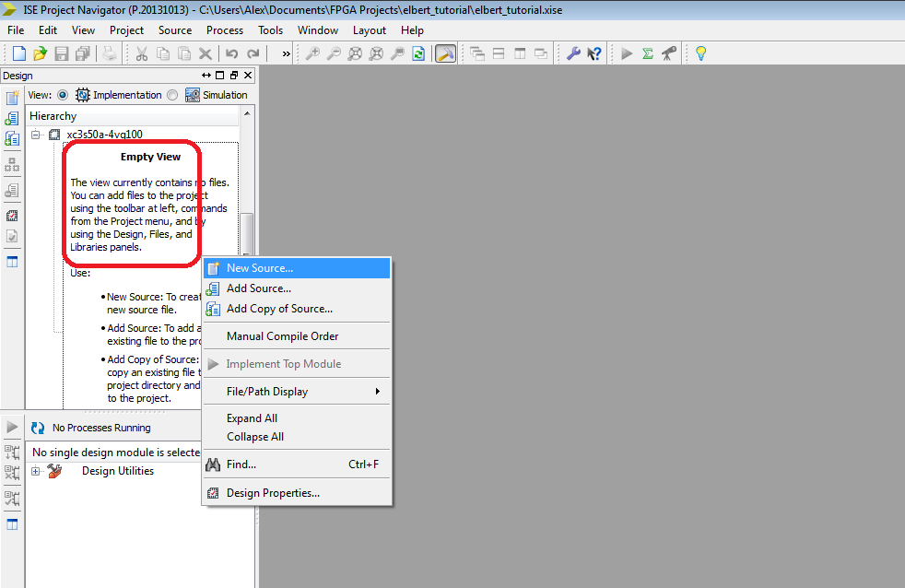Click the rerun process arrows icon

38,428
